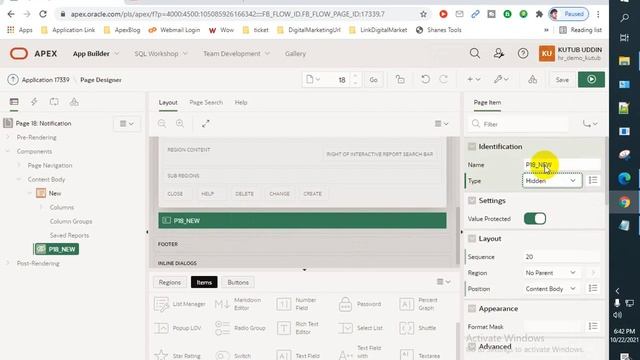Screen dimensions: 640x360
Task: Open the tree pane options menu
Action: 127,124
